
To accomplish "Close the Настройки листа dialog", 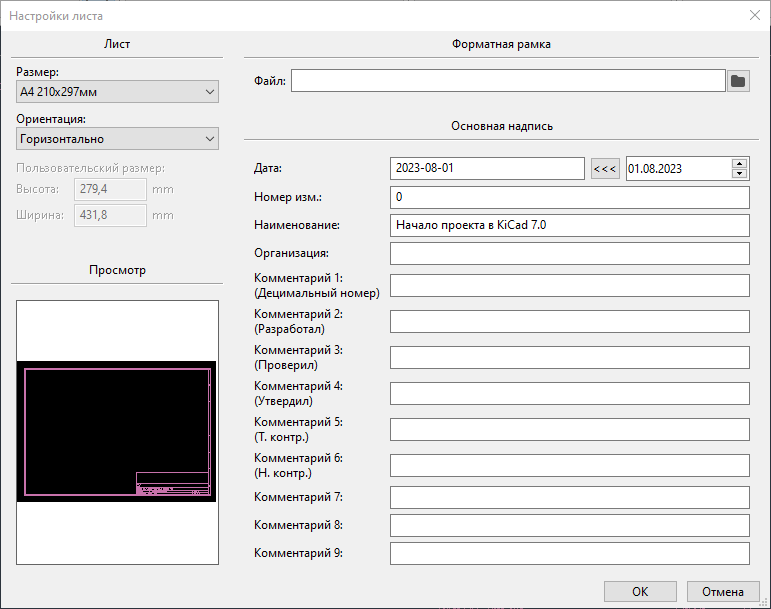I will (x=754, y=15).
